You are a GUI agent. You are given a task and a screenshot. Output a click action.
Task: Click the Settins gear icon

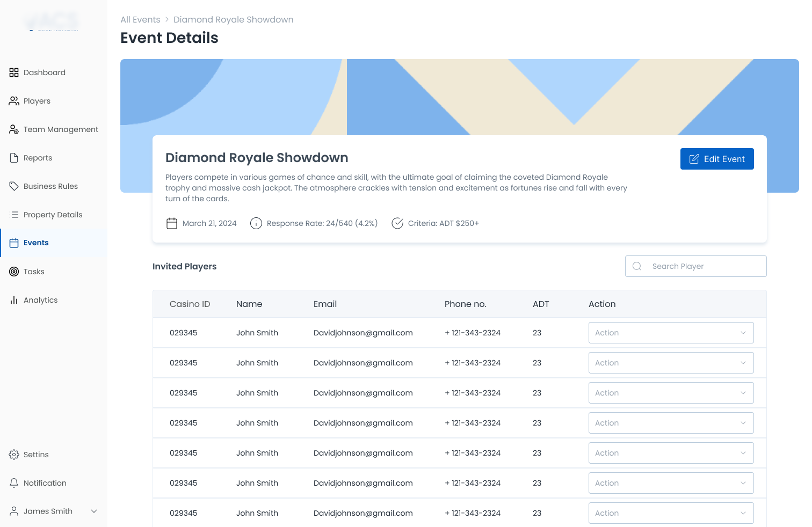tap(14, 455)
